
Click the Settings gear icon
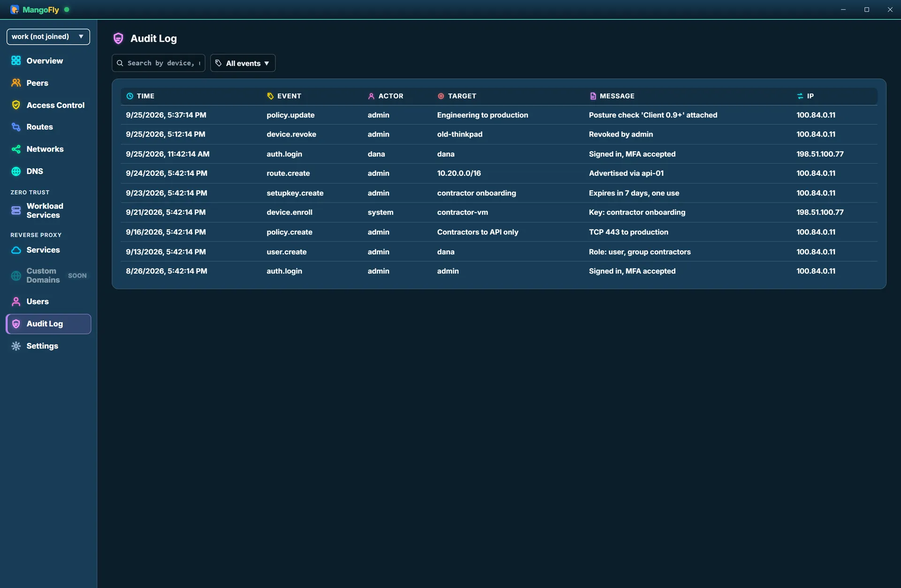tap(16, 346)
